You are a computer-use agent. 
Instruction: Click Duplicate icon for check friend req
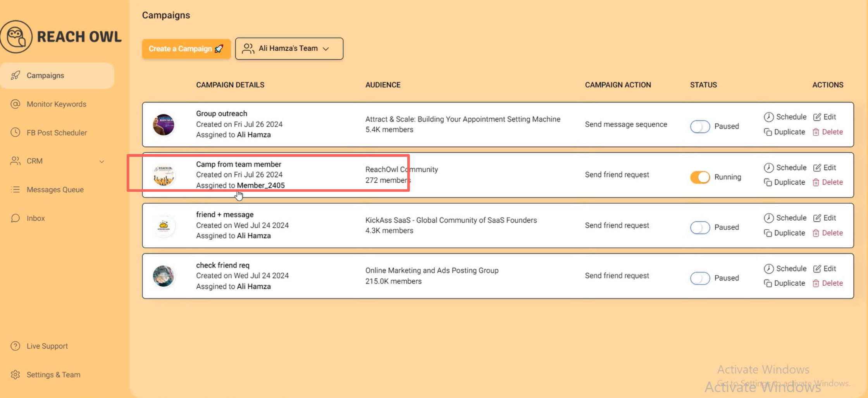pos(768,283)
